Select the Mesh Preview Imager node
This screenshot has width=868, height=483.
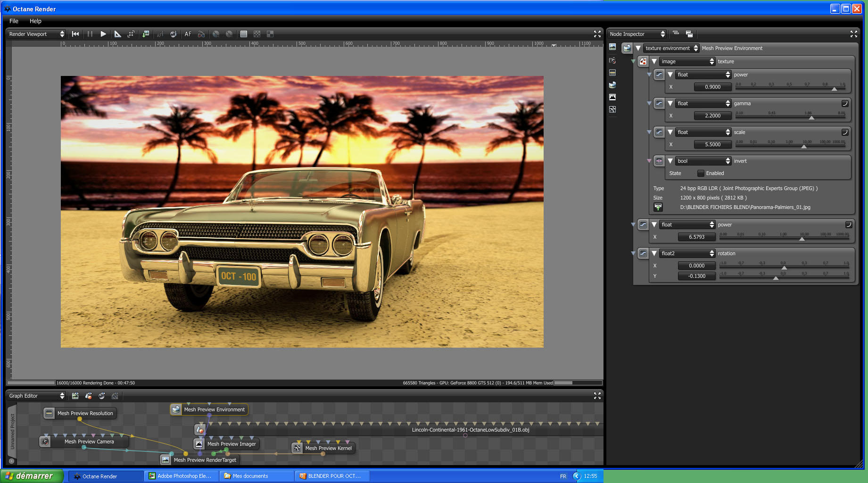pos(226,444)
